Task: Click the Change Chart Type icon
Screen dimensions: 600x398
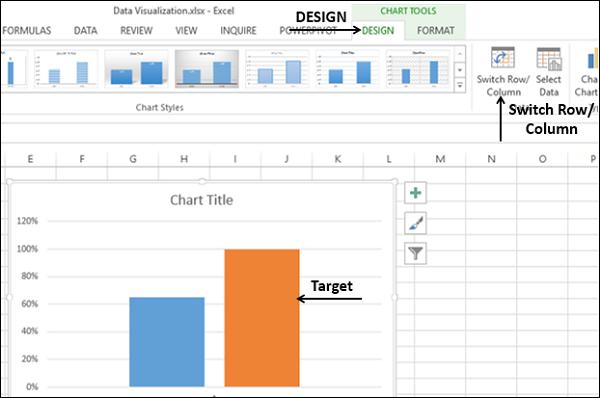Action: coord(592,60)
